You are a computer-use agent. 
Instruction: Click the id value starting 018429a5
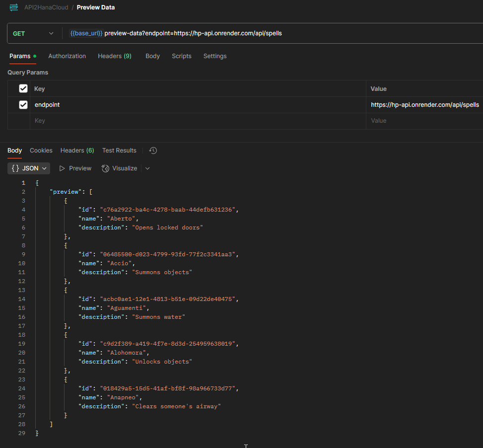168,388
